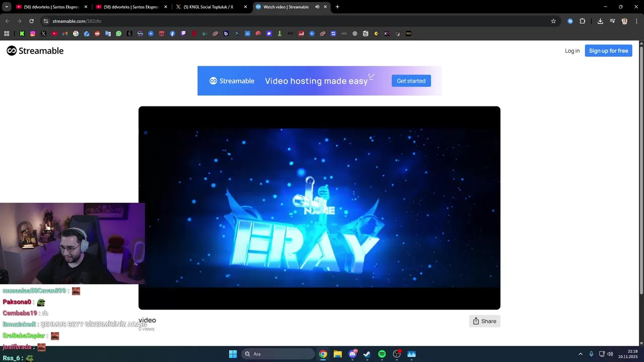
Task: Open the Facebook bookmark icon
Action: click(173, 34)
